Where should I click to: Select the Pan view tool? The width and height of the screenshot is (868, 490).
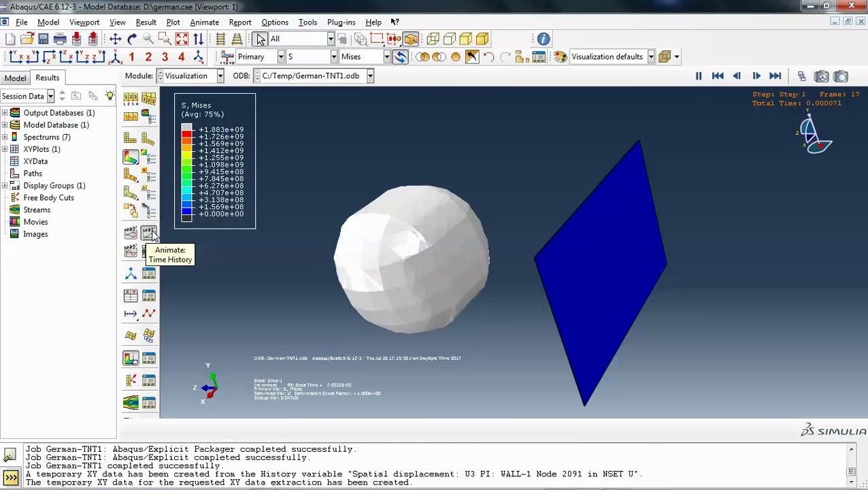[x=115, y=39]
